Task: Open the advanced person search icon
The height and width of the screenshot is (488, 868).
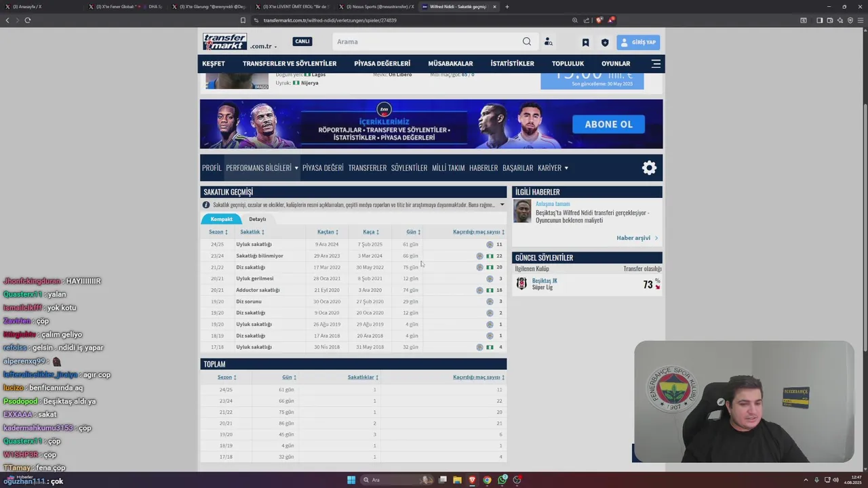Action: pyautogui.click(x=548, y=42)
